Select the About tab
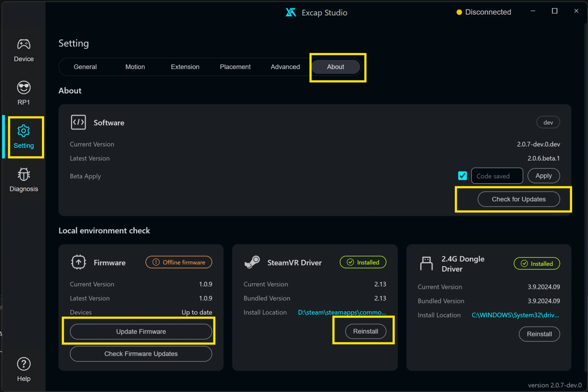This screenshot has height=392, width=588. (336, 67)
